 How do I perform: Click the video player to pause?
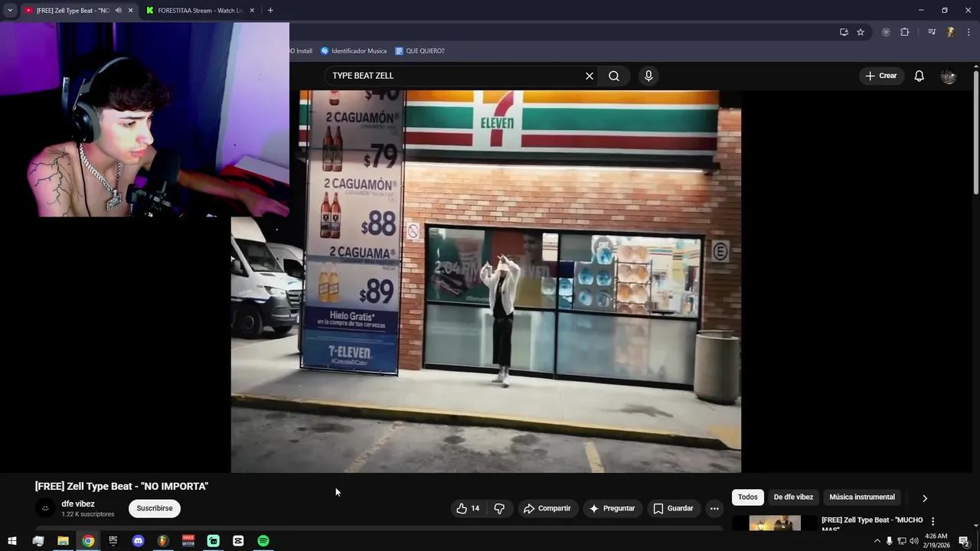click(485, 281)
